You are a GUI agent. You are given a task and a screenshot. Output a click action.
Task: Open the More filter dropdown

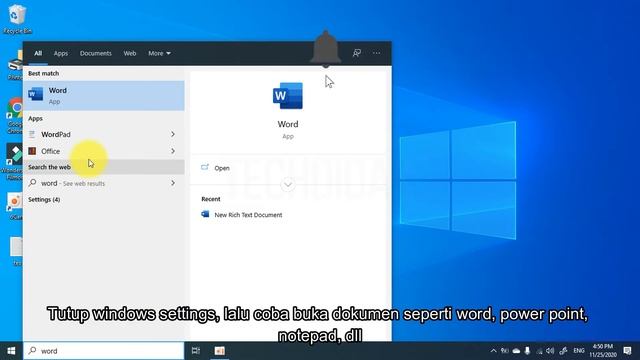point(159,53)
